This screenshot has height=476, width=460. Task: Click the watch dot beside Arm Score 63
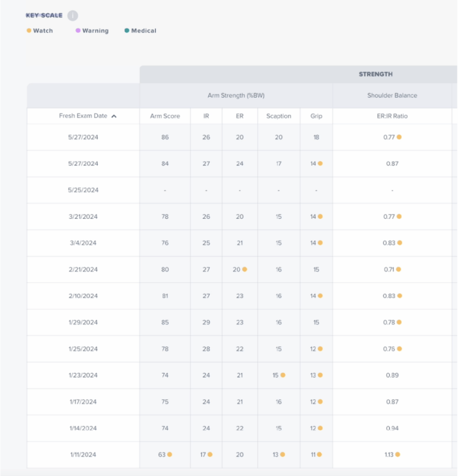[x=170, y=455]
